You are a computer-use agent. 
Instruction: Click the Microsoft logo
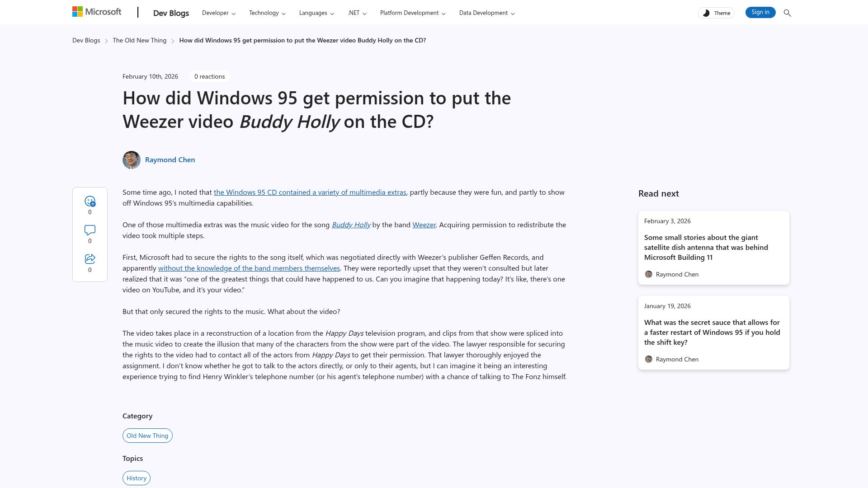point(97,12)
